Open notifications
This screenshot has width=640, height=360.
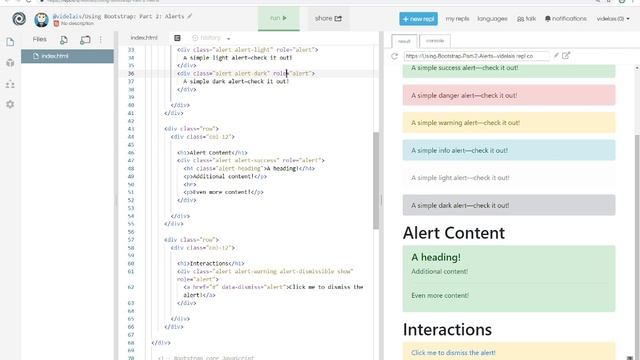click(x=566, y=19)
